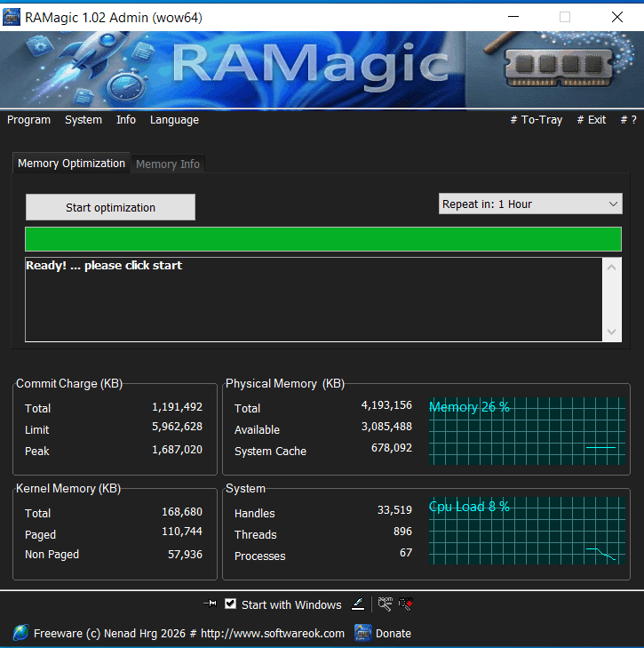This screenshot has width=644, height=648.
Task: Click Non Paged value 57,936
Action: (185, 555)
